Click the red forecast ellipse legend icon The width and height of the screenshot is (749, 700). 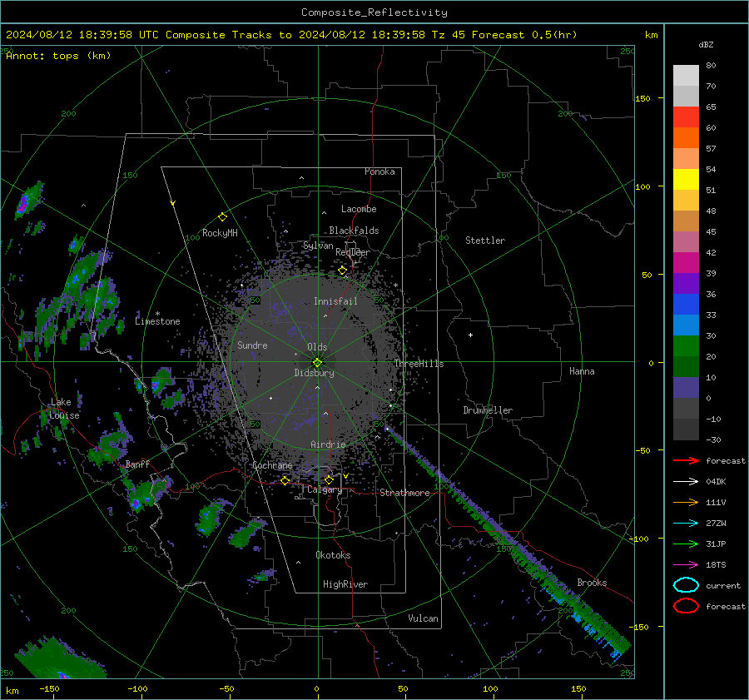tap(686, 606)
